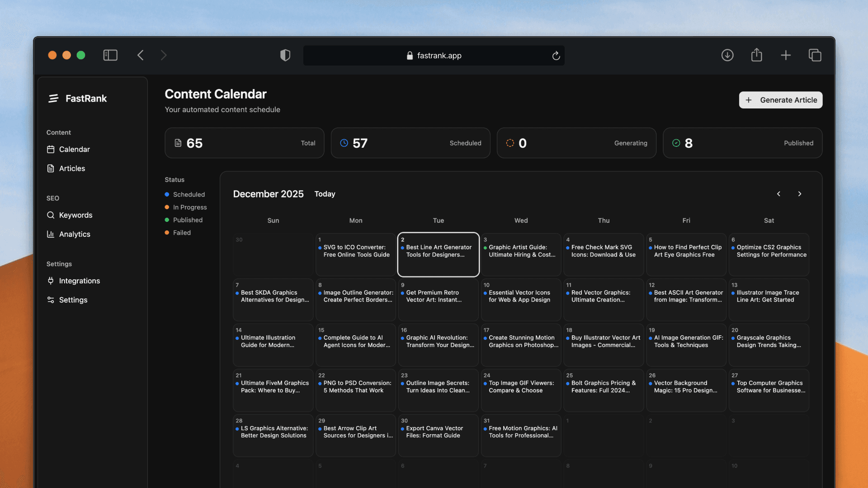The width and height of the screenshot is (868, 488).
Task: Advance to next month with right chevron
Action: click(799, 194)
